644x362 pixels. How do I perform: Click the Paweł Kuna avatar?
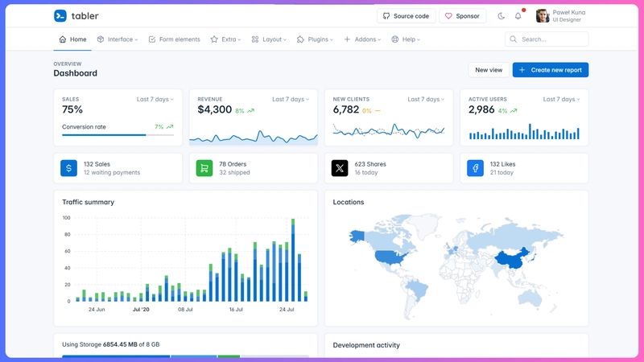(543, 15)
